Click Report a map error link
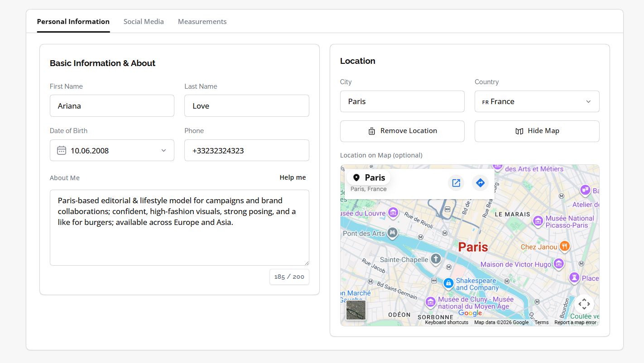644x363 pixels. (575, 322)
